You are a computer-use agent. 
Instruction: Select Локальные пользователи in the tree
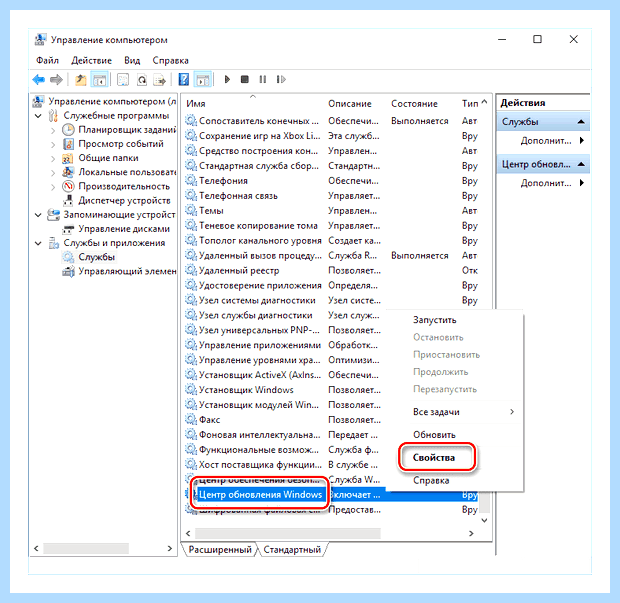[x=127, y=172]
